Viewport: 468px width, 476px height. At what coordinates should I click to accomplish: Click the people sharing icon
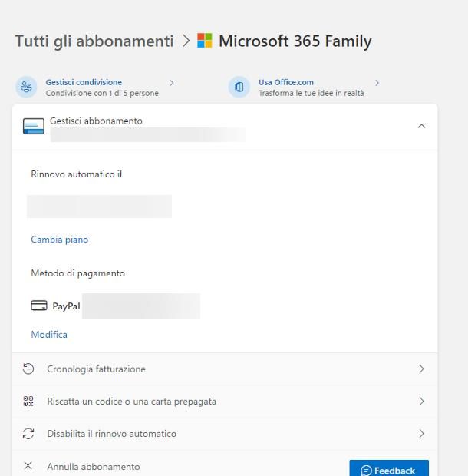pos(26,87)
